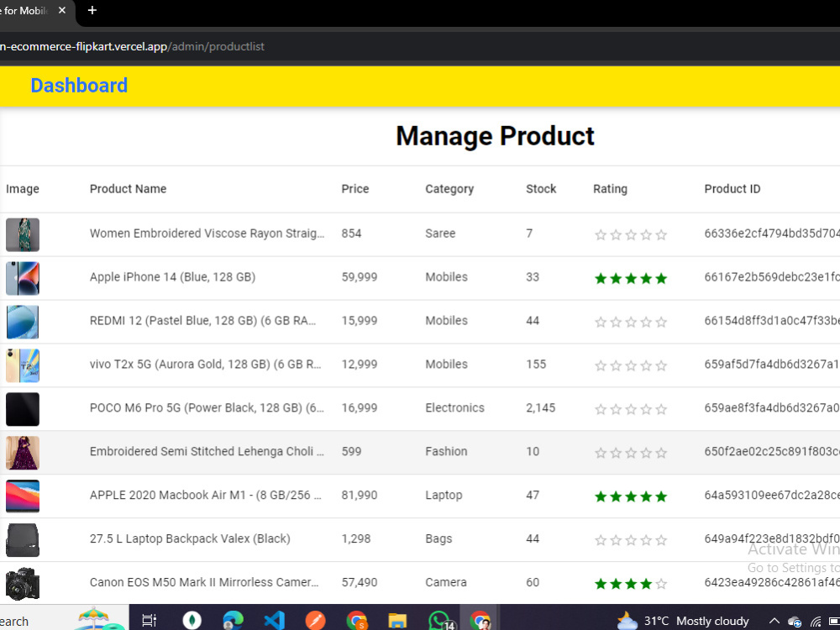Click the price cell 1,298
This screenshot has height=630, width=840.
[x=356, y=539]
